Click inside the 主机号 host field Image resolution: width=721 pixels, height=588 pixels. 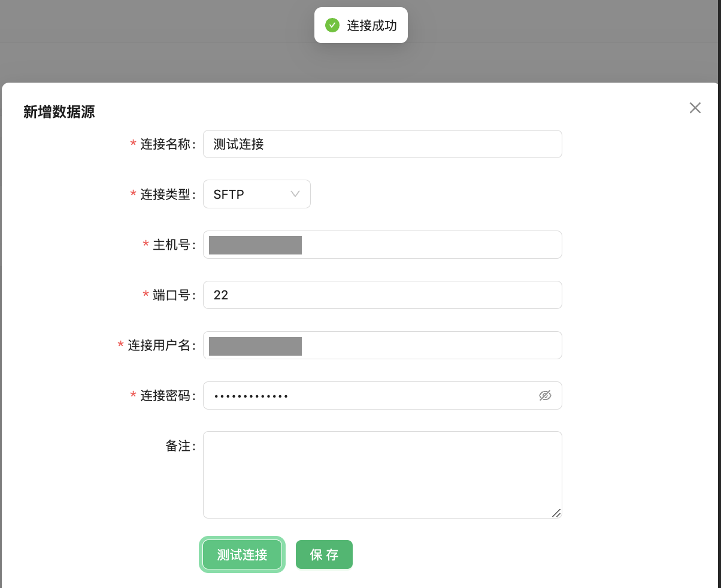pos(431,245)
